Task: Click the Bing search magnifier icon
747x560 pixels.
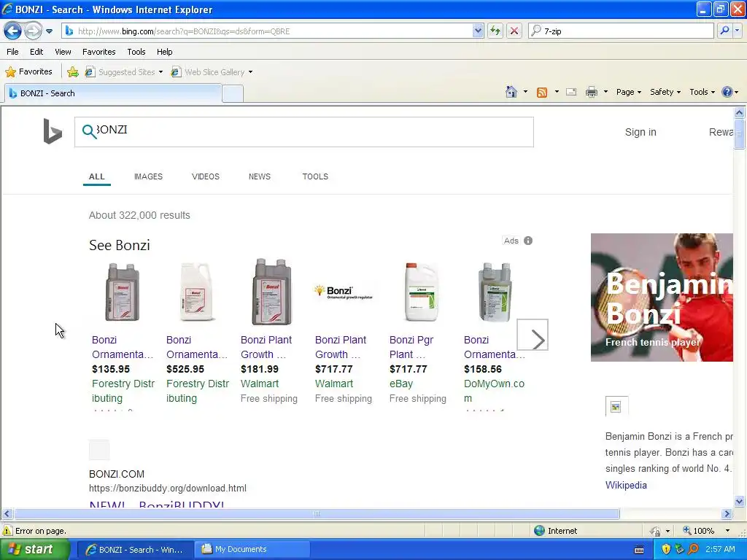Action: tap(89, 131)
